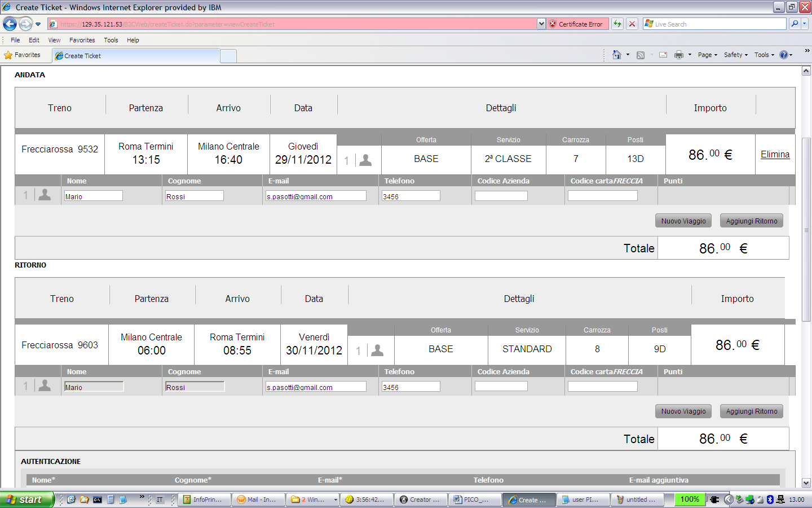Edit the Telefono field in Ritorno section

(x=411, y=387)
